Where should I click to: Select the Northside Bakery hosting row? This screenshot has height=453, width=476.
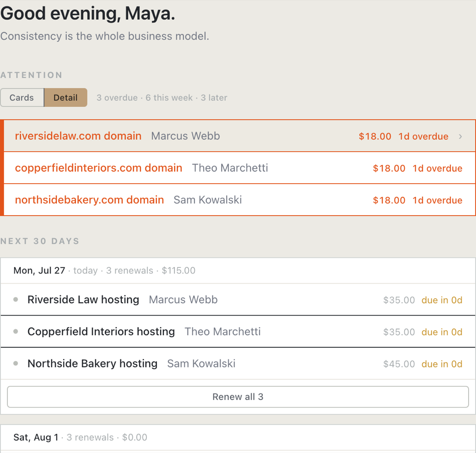pyautogui.click(x=238, y=363)
